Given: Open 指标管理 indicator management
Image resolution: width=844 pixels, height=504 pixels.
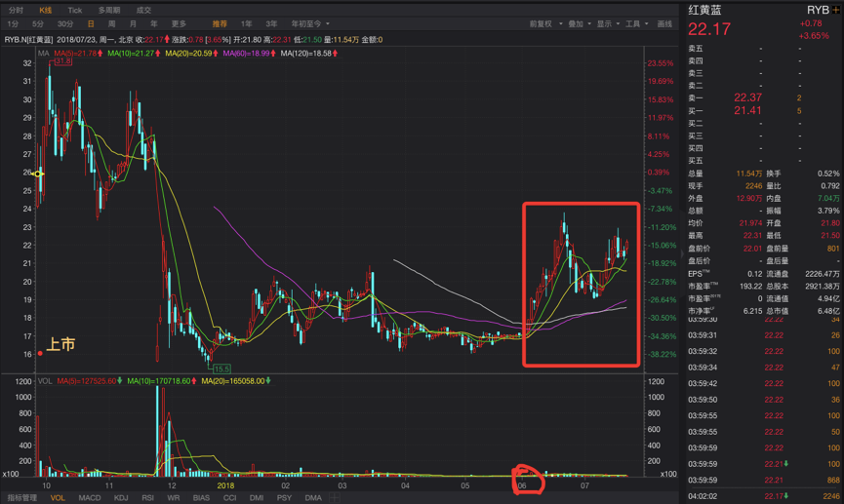Looking at the screenshot, I should [x=22, y=497].
